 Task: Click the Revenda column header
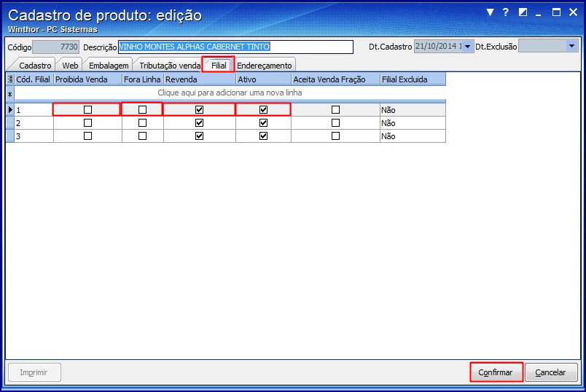[200, 79]
